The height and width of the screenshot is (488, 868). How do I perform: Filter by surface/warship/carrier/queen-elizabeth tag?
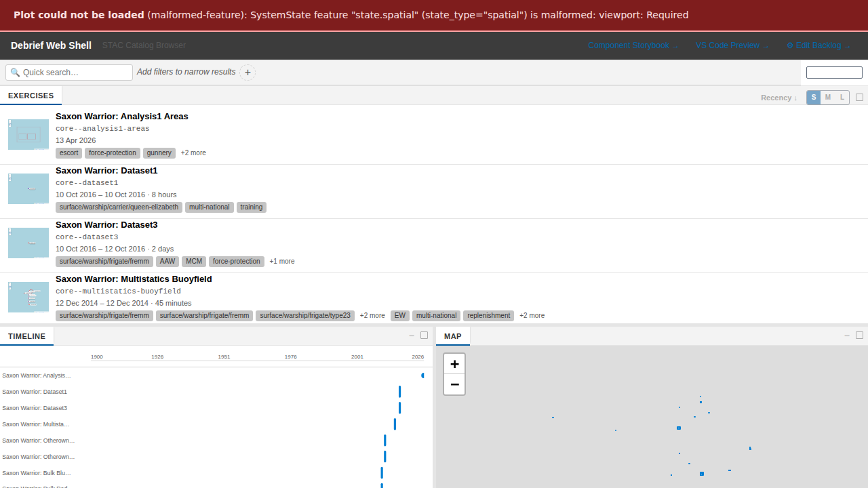pyautogui.click(x=119, y=207)
